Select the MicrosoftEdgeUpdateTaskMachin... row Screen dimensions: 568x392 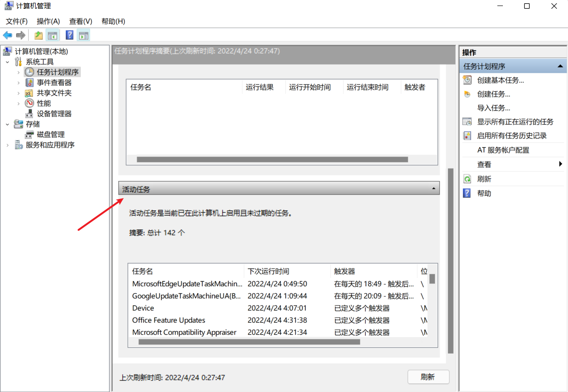278,284
